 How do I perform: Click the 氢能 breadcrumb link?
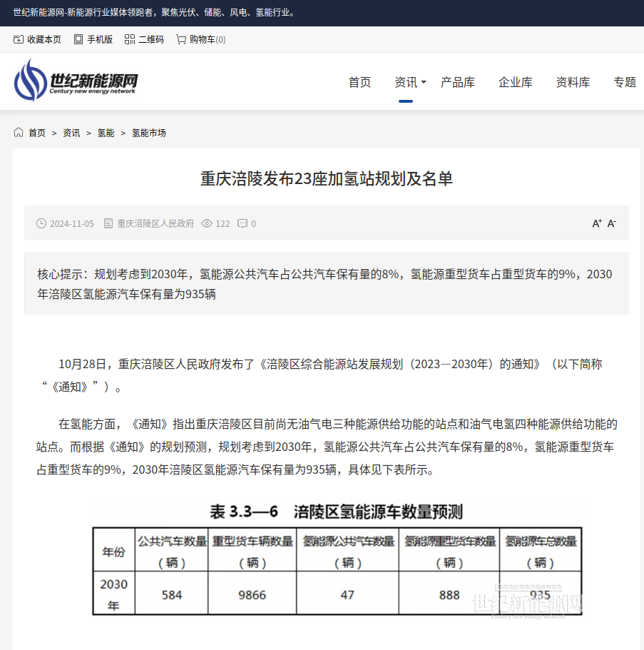point(106,133)
